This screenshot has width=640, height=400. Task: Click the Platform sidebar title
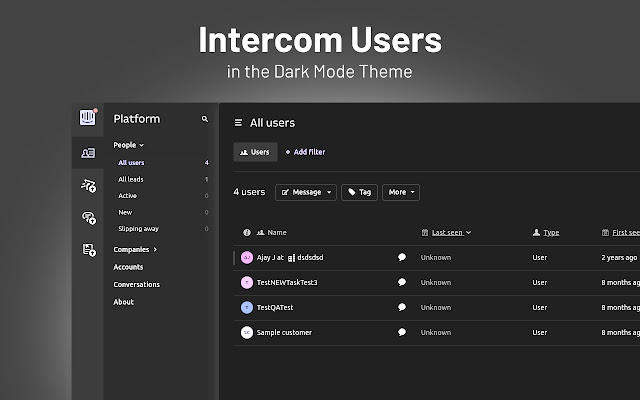(x=137, y=119)
